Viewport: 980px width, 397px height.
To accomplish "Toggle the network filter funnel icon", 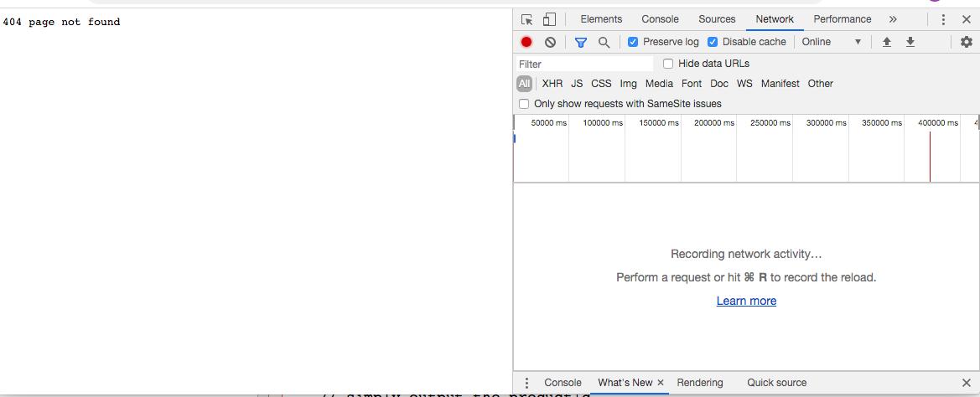I will click(x=580, y=42).
